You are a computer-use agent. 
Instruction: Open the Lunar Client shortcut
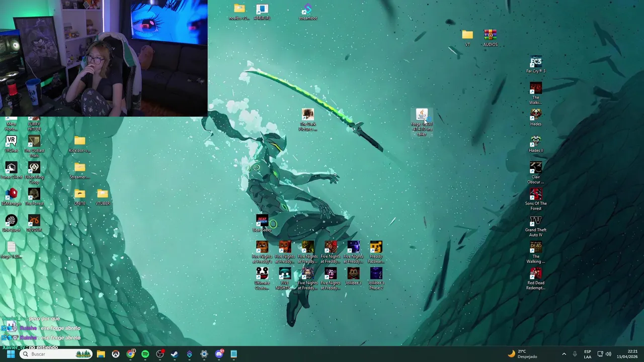[x=11, y=170]
